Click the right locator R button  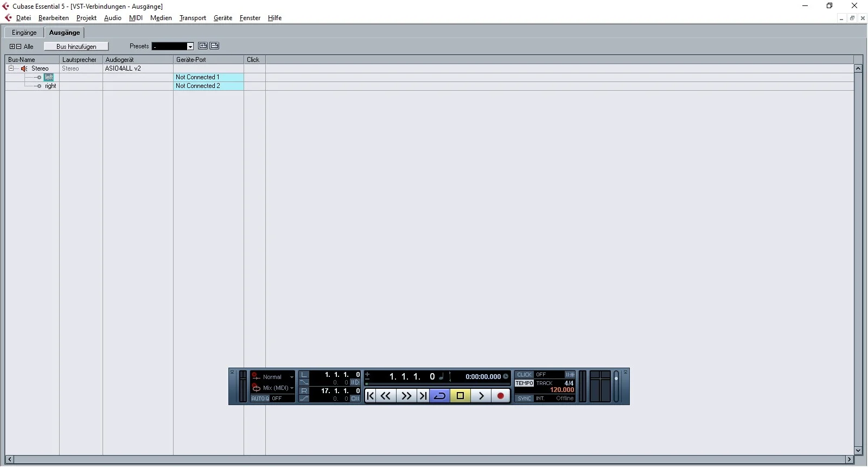pyautogui.click(x=304, y=391)
